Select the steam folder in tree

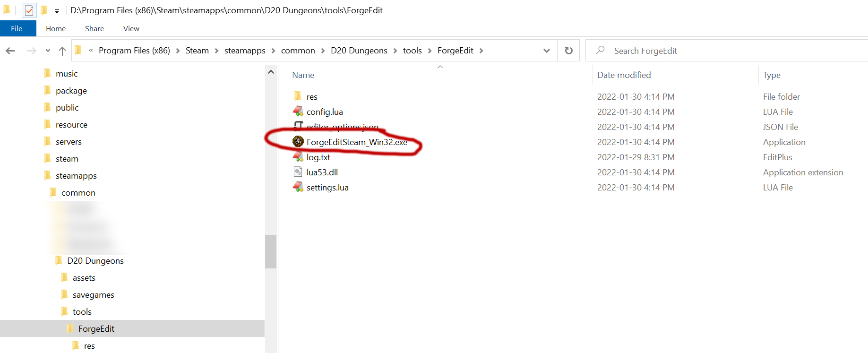(x=67, y=159)
